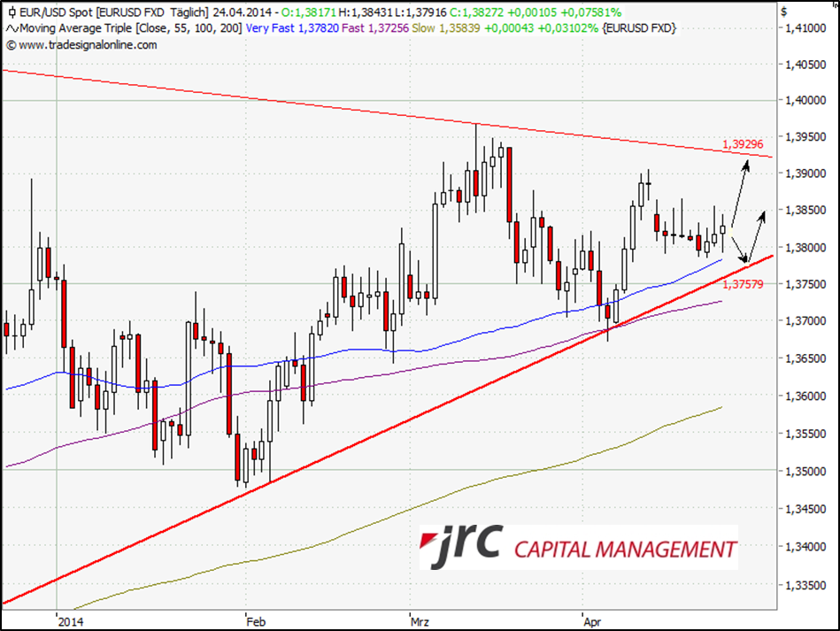Click the JRC Capital Management logo
This screenshot has height=631, width=840.
578,547
